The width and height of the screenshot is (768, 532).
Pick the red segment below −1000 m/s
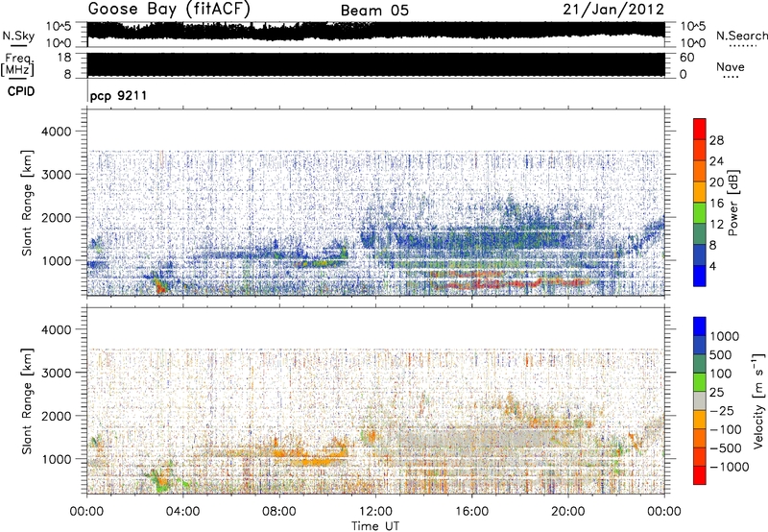tap(700, 475)
